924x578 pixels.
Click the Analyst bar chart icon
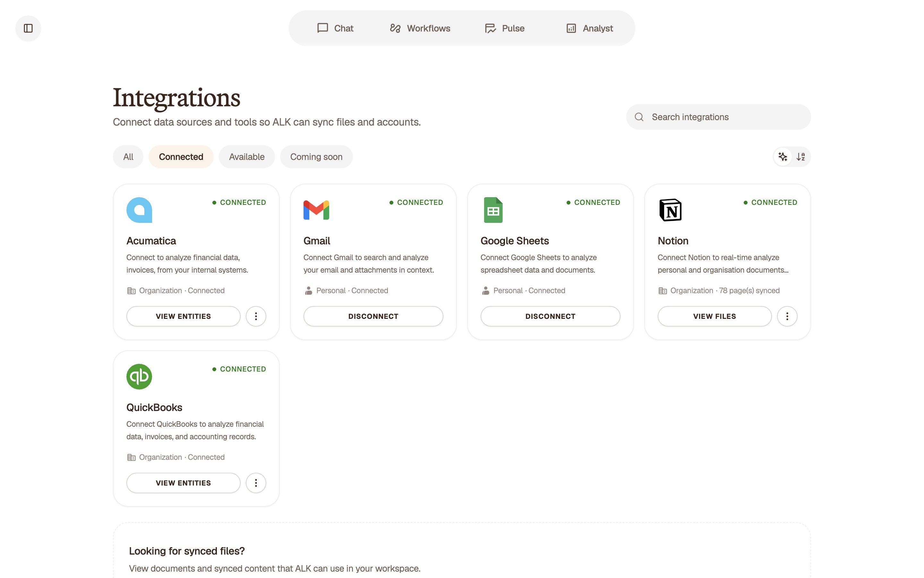click(571, 28)
